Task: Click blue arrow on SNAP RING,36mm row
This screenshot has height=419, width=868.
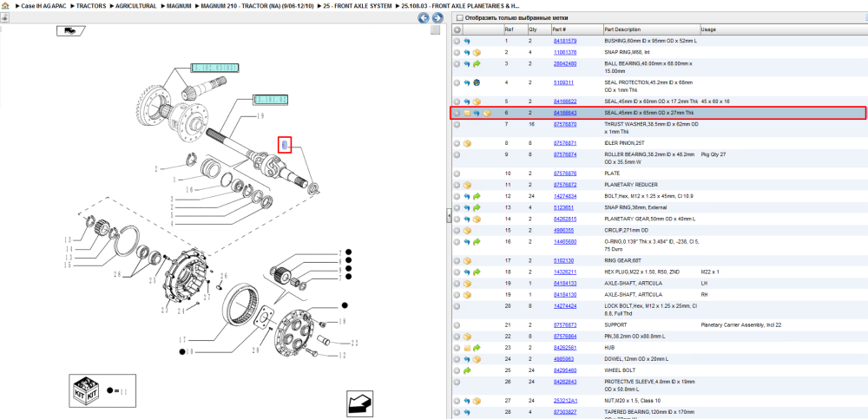Action: (467, 207)
